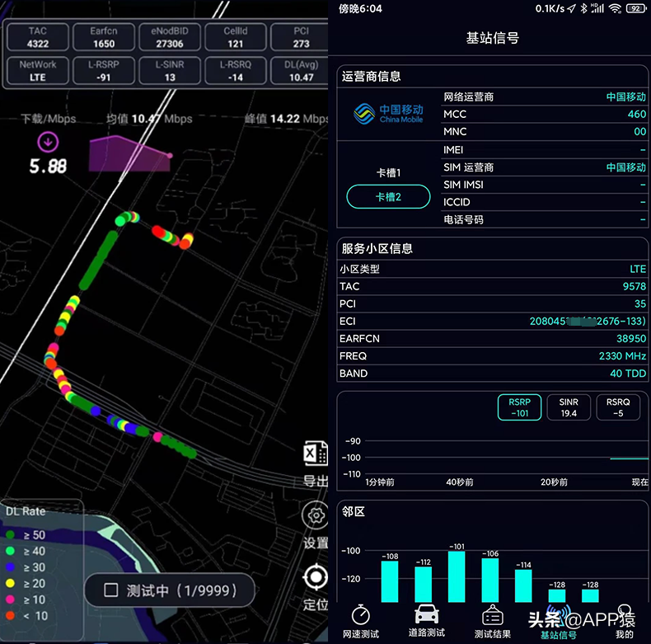The width and height of the screenshot is (651, 644).
Task: Switch the chart to SINR 19.4
Action: pyautogui.click(x=569, y=407)
